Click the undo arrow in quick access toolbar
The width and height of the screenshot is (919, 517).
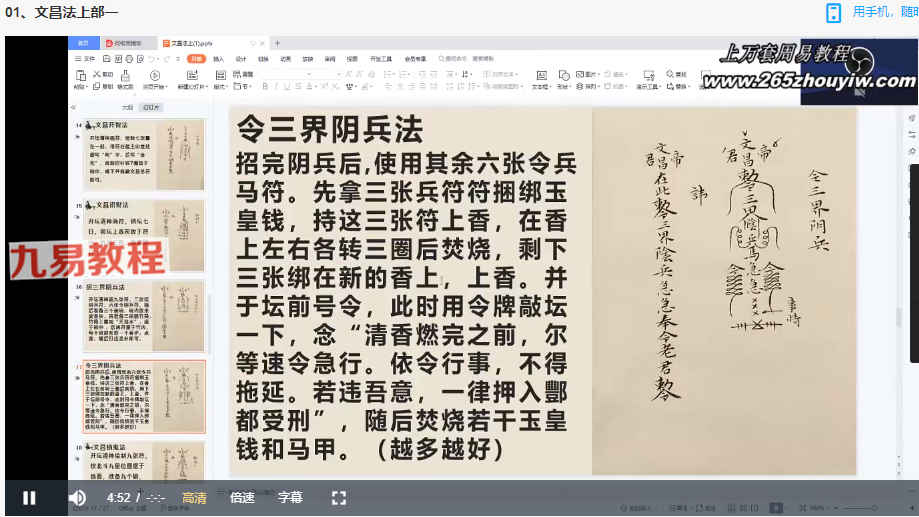coord(152,59)
